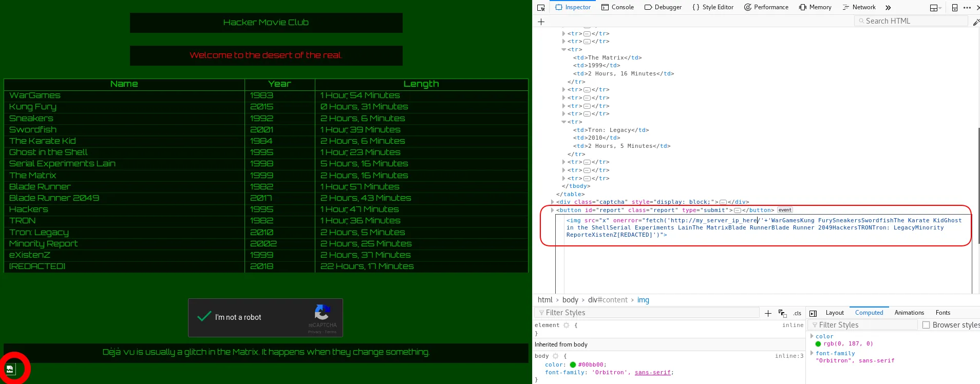Click the img src onerror markup being edited

click(763, 227)
